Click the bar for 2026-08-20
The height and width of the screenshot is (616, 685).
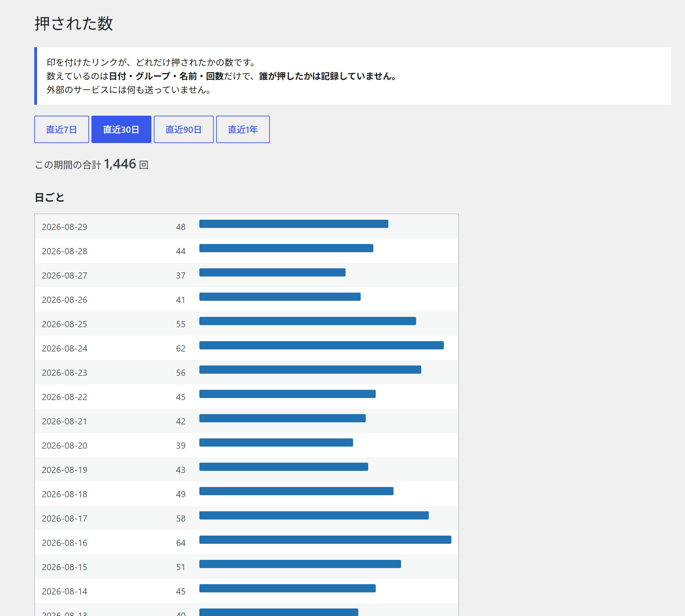click(276, 442)
